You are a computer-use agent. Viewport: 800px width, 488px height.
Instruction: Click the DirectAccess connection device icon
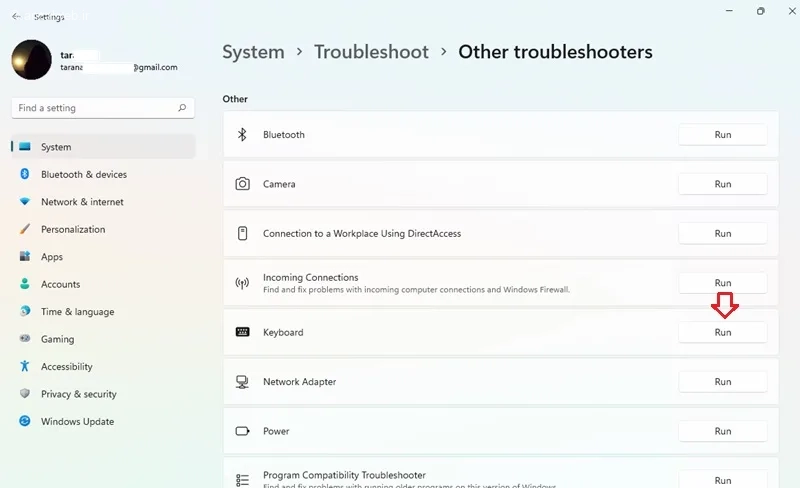click(x=242, y=233)
